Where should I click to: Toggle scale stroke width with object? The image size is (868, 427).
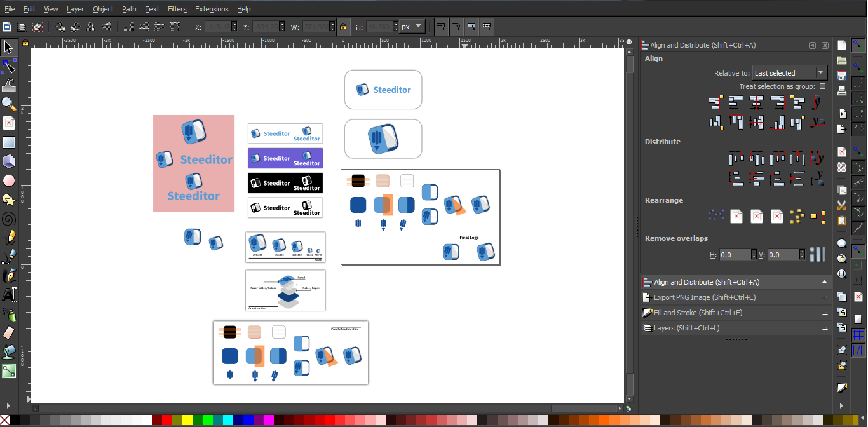[440, 27]
